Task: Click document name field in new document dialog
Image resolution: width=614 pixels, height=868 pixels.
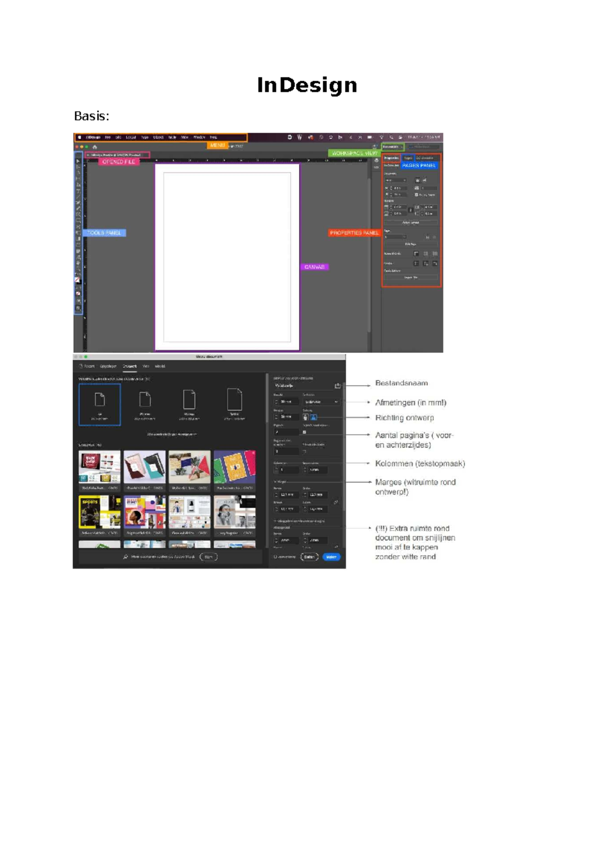Action: (303, 386)
